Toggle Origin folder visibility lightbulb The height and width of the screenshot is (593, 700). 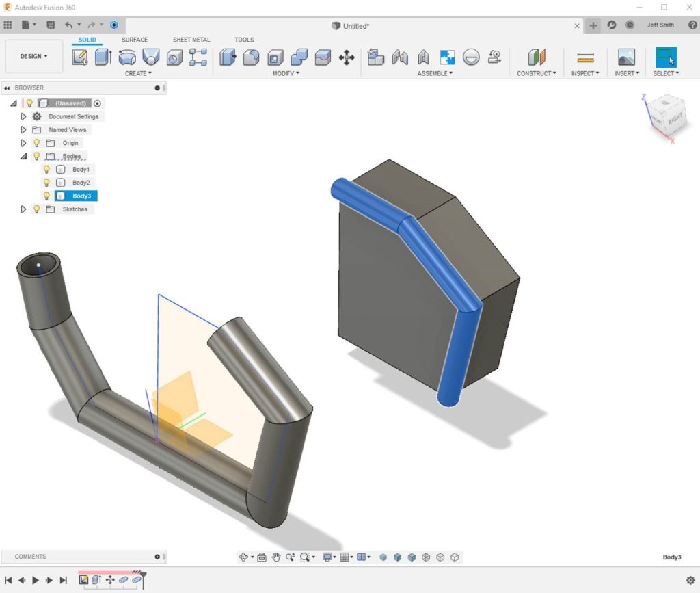pyautogui.click(x=37, y=143)
